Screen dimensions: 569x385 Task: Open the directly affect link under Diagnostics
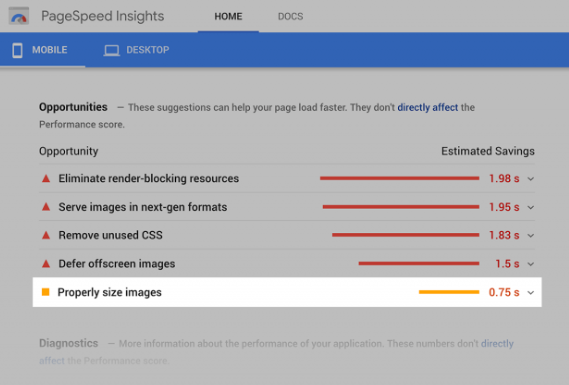[497, 344]
